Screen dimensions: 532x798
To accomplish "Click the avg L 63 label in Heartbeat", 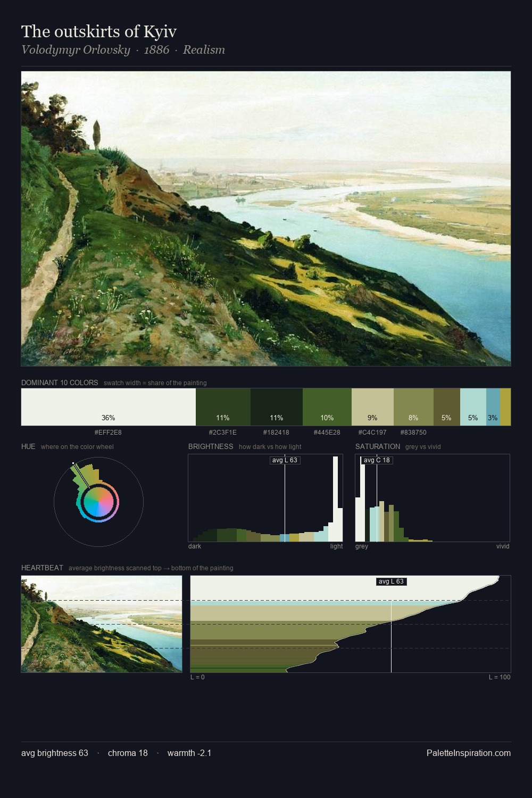I will point(392,581).
